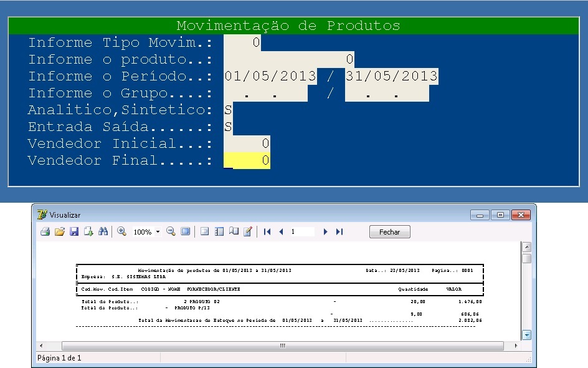Go to the first page of report
The image size is (588, 368).
point(267,231)
